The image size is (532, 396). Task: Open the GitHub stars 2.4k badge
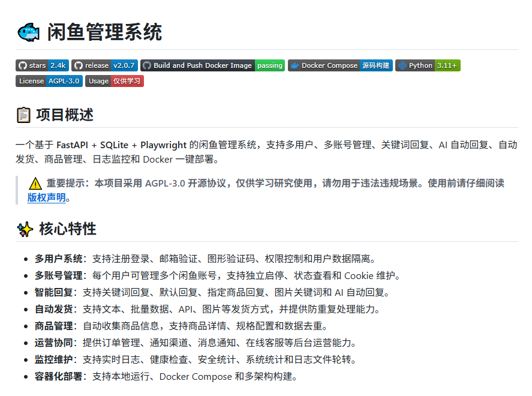(x=42, y=65)
